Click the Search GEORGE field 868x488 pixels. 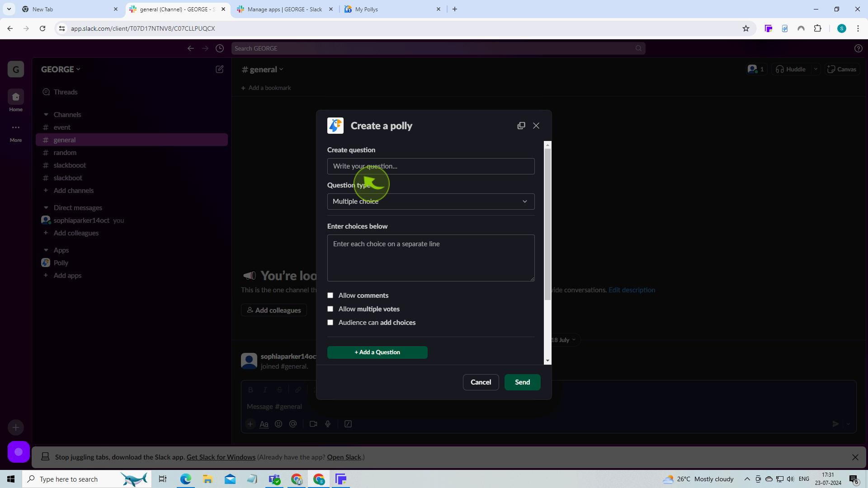[x=438, y=48]
